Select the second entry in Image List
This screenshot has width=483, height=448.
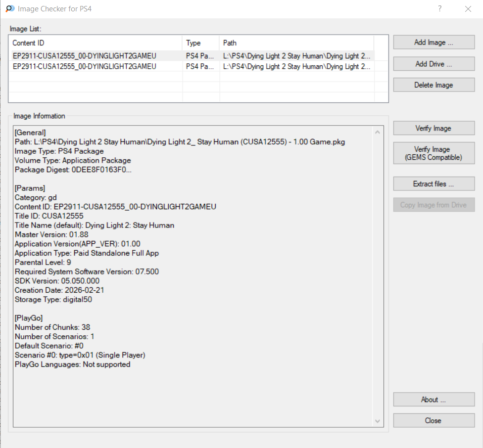point(85,66)
